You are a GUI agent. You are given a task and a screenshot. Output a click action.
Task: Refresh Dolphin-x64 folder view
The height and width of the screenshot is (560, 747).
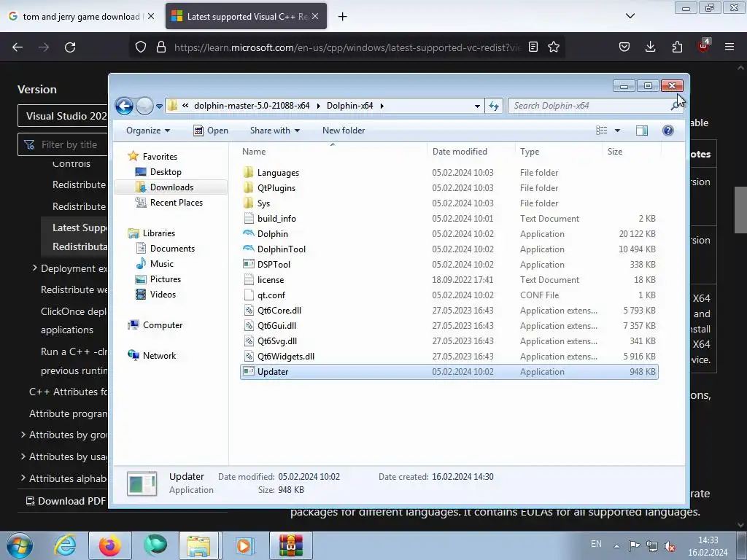[x=494, y=106]
